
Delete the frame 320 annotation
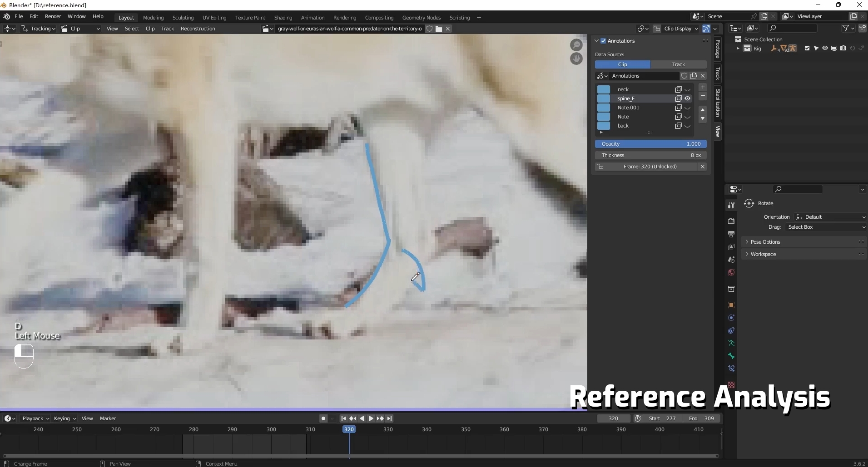point(703,167)
